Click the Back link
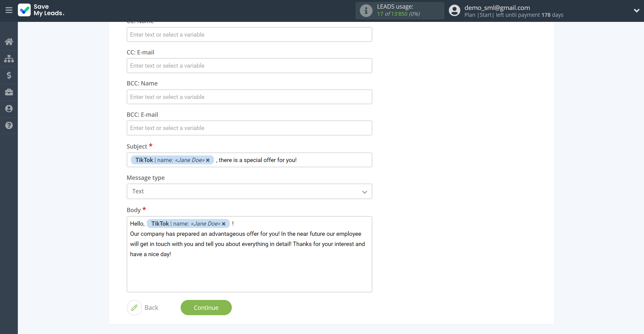 pos(151,308)
